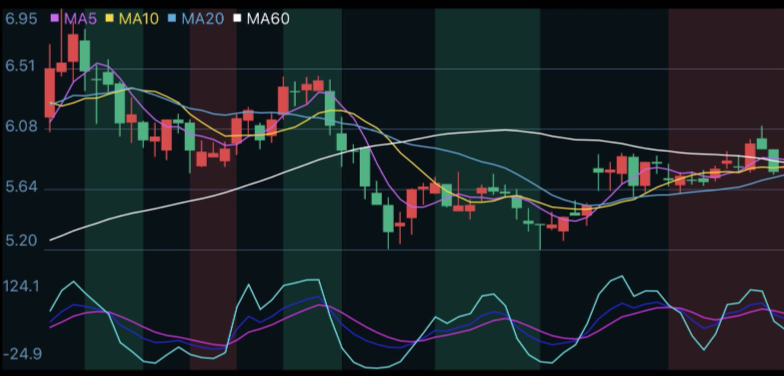Click the highest point of white MA60 line
This screenshot has height=376, width=784.
[x=504, y=130]
